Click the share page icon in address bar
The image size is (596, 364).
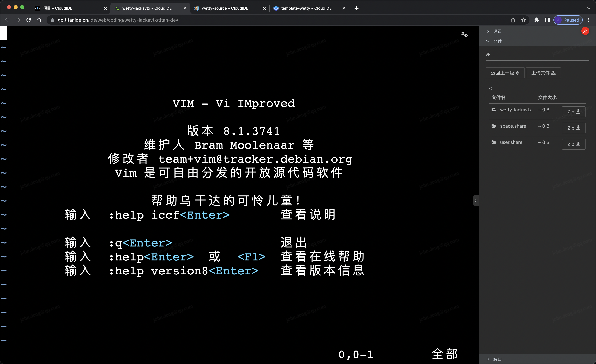click(x=513, y=20)
